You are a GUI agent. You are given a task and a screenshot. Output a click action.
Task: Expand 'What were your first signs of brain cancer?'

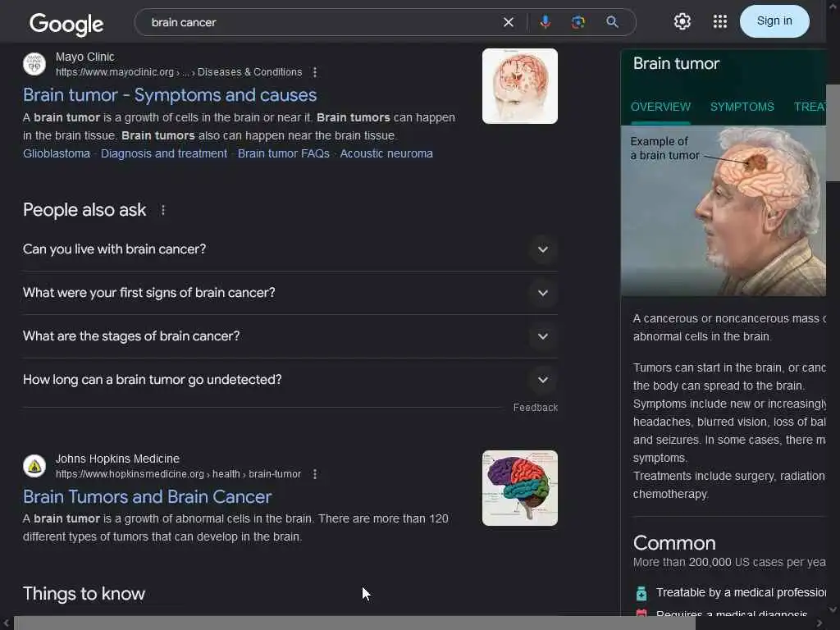click(x=290, y=293)
